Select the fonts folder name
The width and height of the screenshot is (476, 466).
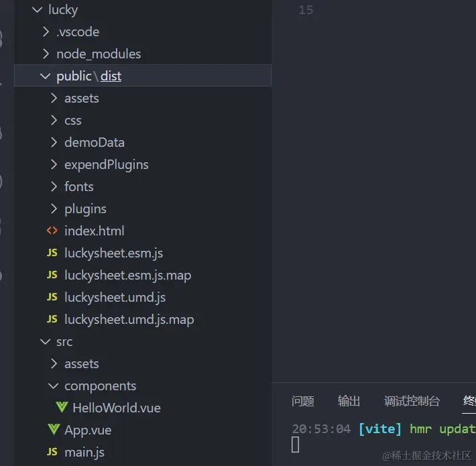[79, 187]
